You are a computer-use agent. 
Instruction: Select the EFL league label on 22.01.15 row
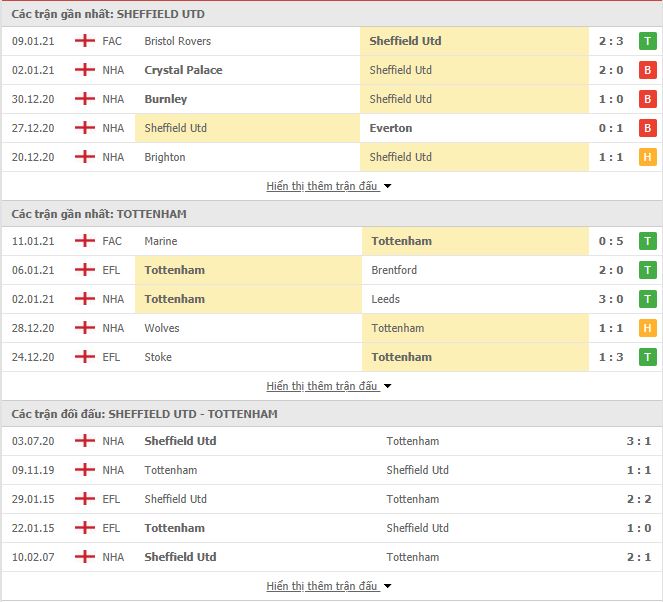[x=111, y=528]
